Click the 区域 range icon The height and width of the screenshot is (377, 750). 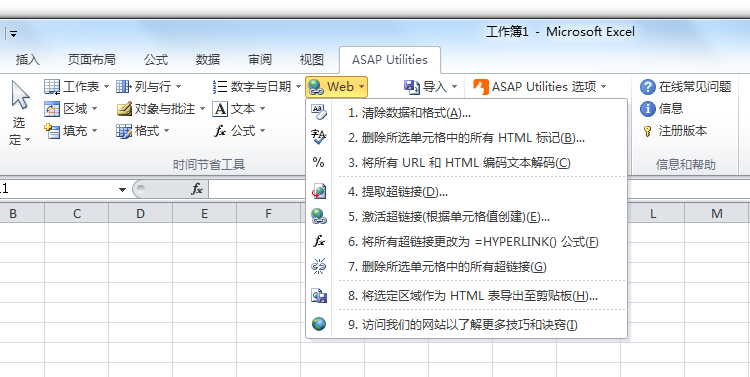point(52,109)
